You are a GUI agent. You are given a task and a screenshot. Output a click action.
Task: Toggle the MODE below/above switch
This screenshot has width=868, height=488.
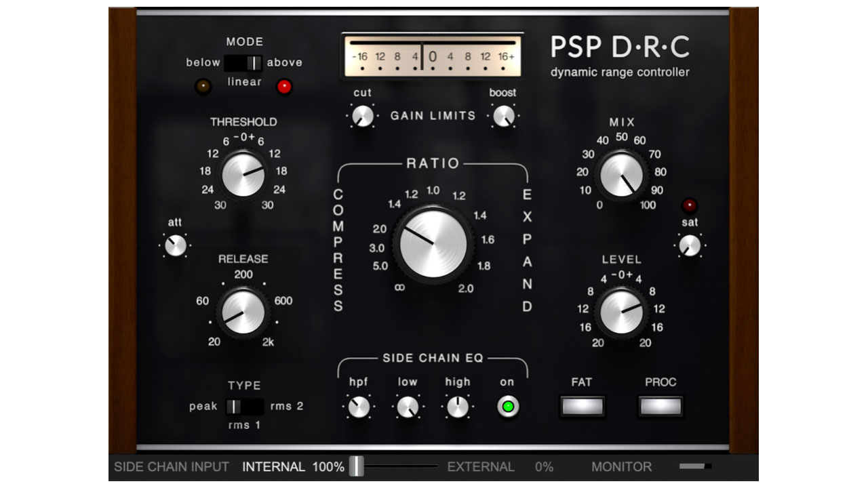click(243, 63)
